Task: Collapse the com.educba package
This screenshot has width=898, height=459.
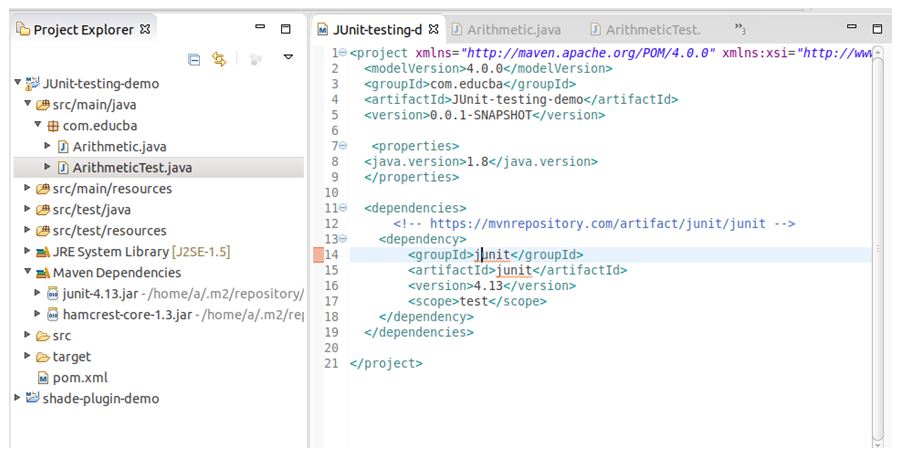Action: tap(38, 124)
